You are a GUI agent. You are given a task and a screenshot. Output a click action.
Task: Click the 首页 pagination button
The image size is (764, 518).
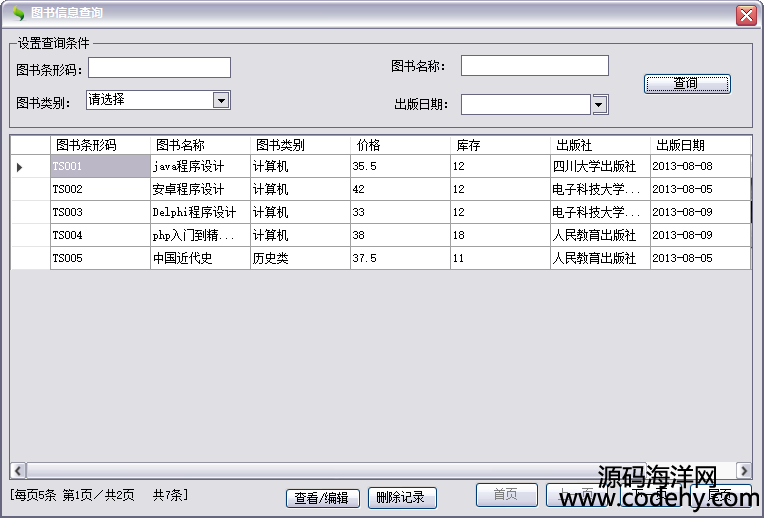pyautogui.click(x=505, y=495)
